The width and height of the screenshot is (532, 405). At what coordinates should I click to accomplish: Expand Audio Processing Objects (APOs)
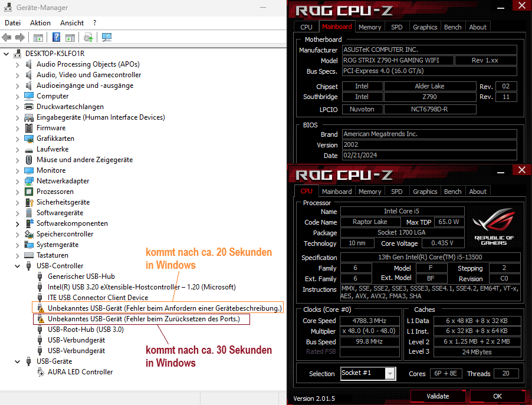17,64
